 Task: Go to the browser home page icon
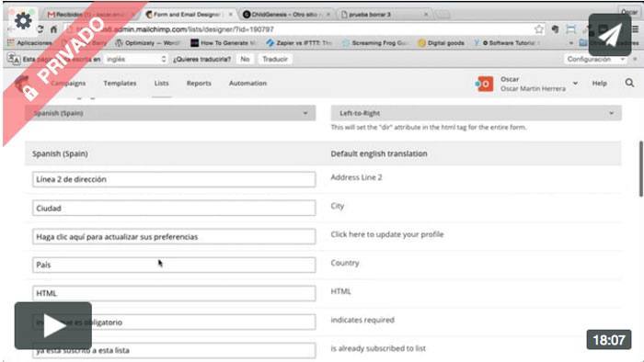53,29
